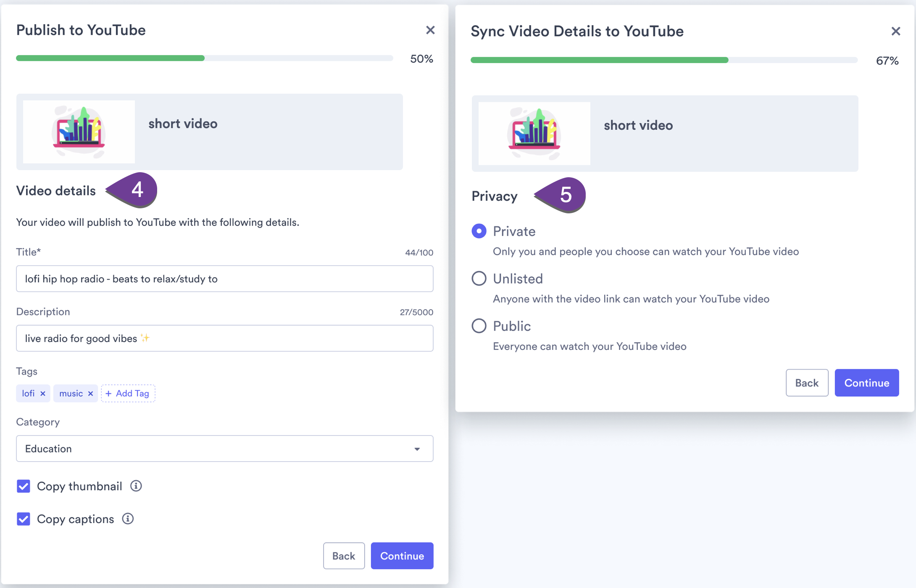The height and width of the screenshot is (588, 916).
Task: Click Back in the Sync Video Details dialog
Action: tap(807, 383)
